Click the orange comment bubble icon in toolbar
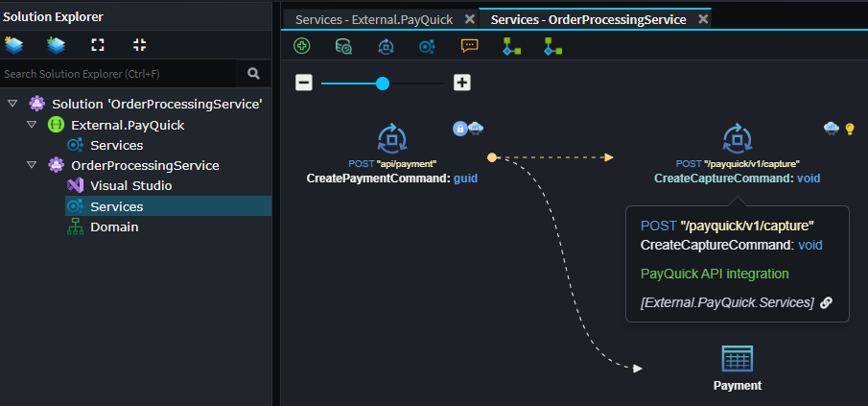This screenshot has width=868, height=406. 469,46
